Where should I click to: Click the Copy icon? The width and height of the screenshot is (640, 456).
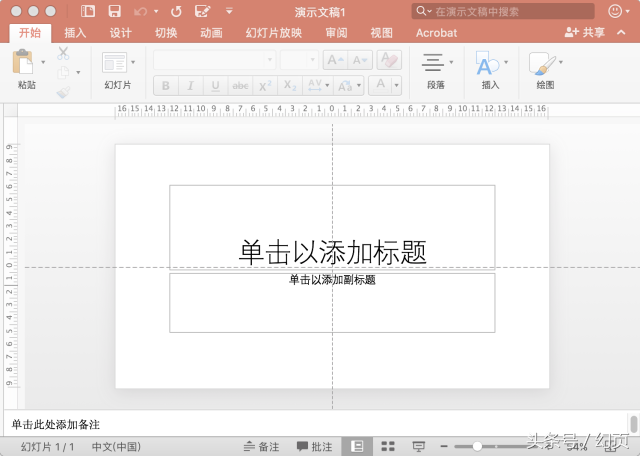click(x=63, y=73)
